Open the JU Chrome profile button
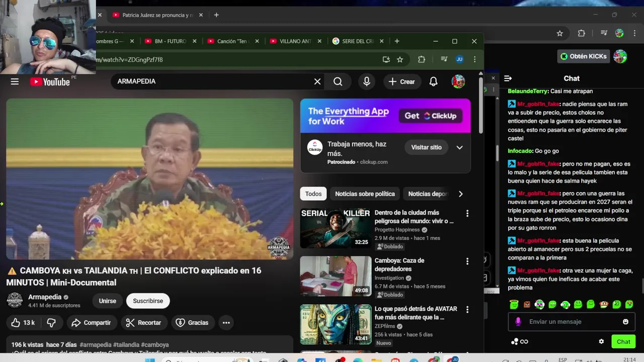 pos(459,59)
